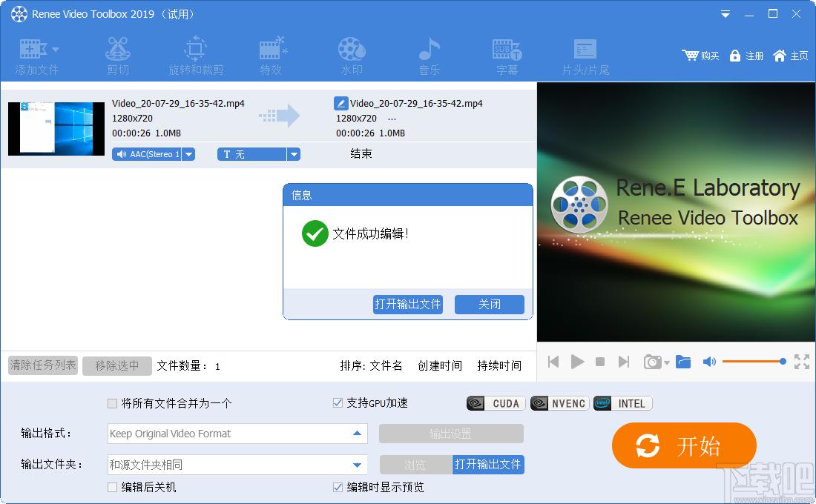Play the preview video

pyautogui.click(x=577, y=362)
